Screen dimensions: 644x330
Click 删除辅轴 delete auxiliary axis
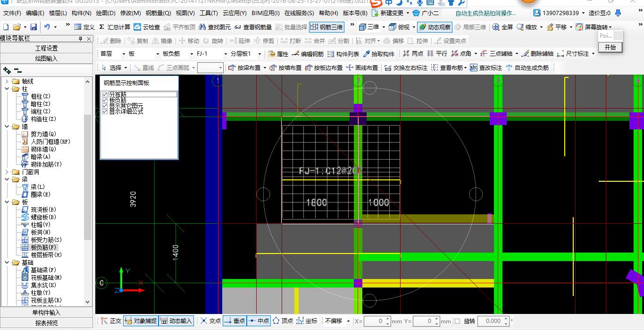point(537,54)
